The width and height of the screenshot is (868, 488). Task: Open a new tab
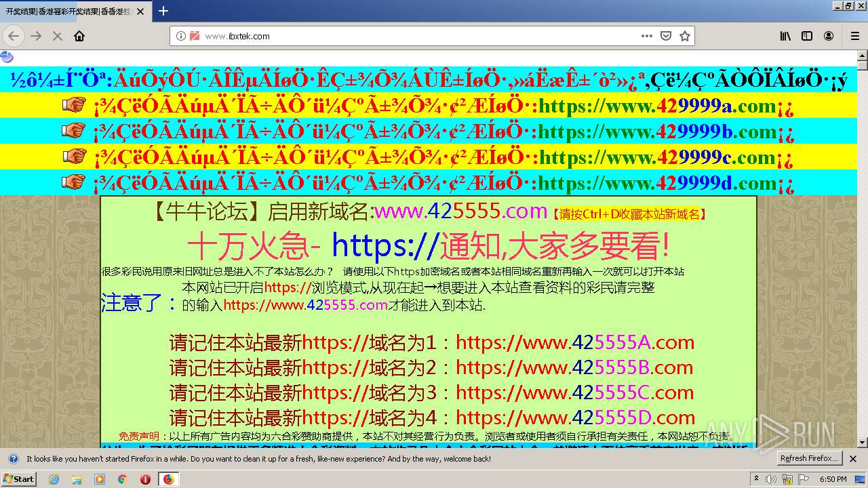163,11
